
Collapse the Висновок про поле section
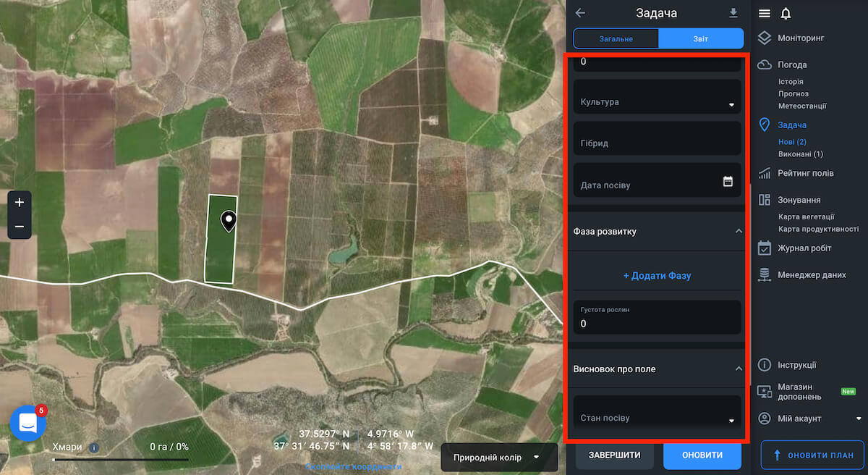click(738, 369)
